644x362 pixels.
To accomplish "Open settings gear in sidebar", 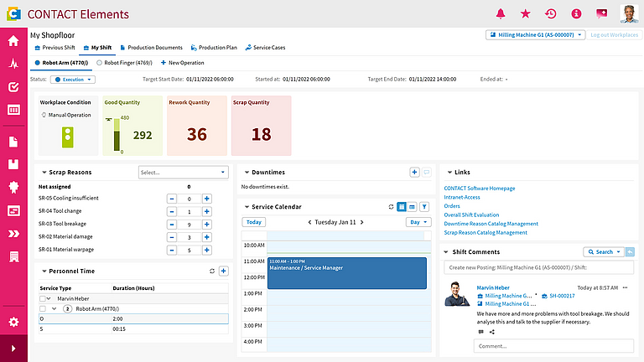I will (13, 322).
